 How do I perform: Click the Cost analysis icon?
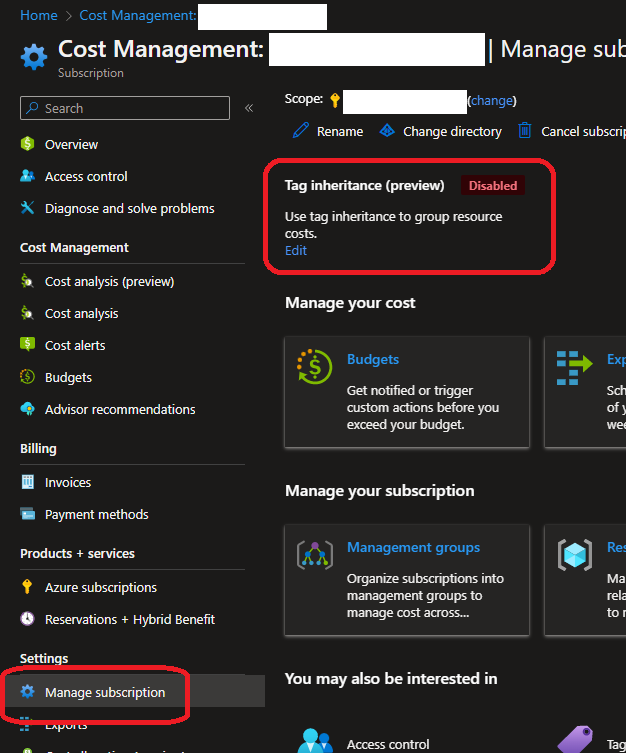click(27, 313)
